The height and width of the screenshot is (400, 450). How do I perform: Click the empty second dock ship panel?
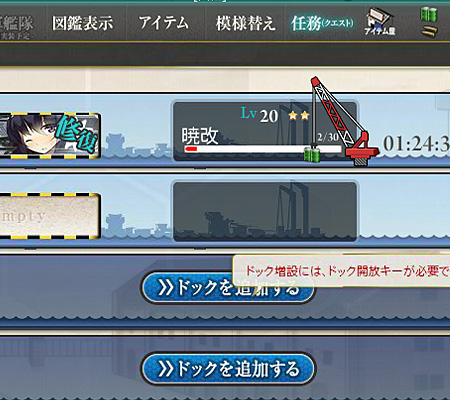(265, 211)
